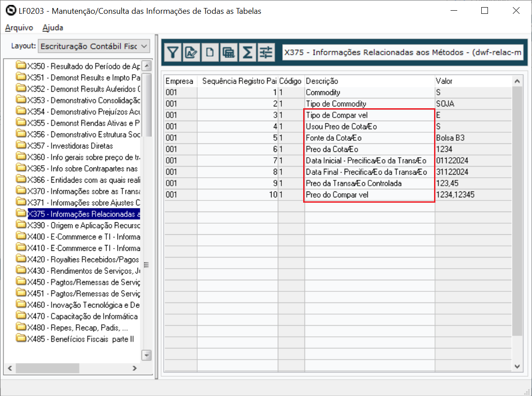Select X390 - Origem e Aplicação Recurso item

click(x=83, y=225)
